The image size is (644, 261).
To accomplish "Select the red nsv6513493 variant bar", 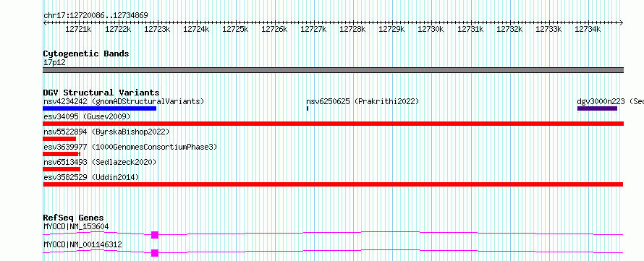I will click(62, 169).
